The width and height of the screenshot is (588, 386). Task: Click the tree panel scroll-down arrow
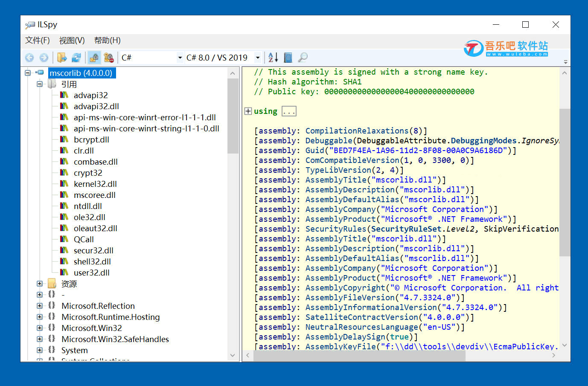(233, 355)
